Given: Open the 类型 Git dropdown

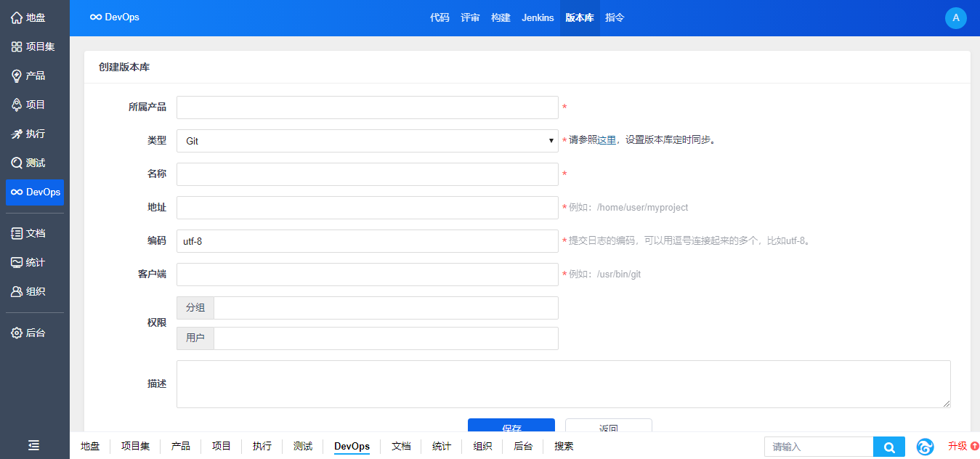Looking at the screenshot, I should point(368,141).
